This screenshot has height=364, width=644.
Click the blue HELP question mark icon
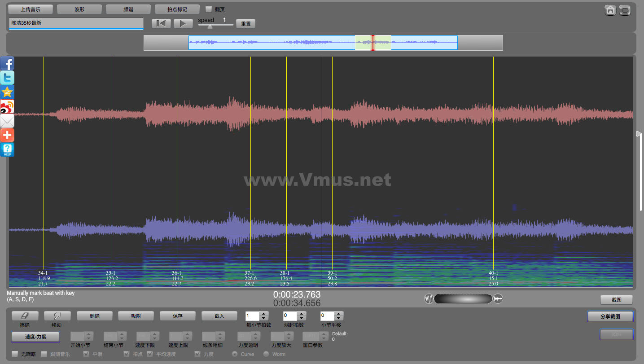[7, 149]
